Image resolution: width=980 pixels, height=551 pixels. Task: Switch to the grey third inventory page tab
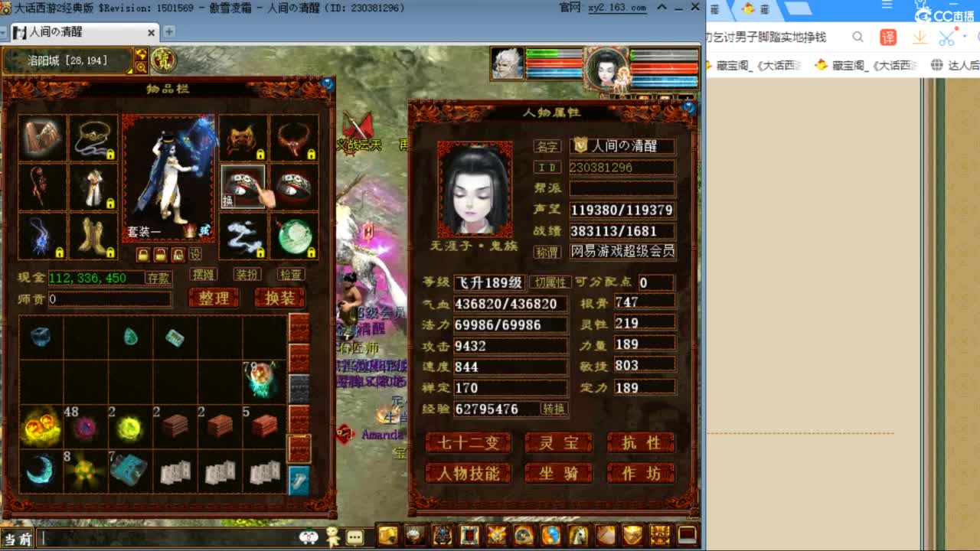(x=299, y=389)
